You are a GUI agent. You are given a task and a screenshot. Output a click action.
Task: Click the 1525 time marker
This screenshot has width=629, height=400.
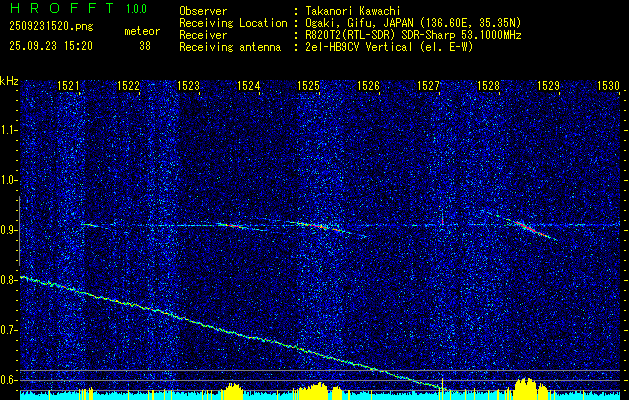308,85
